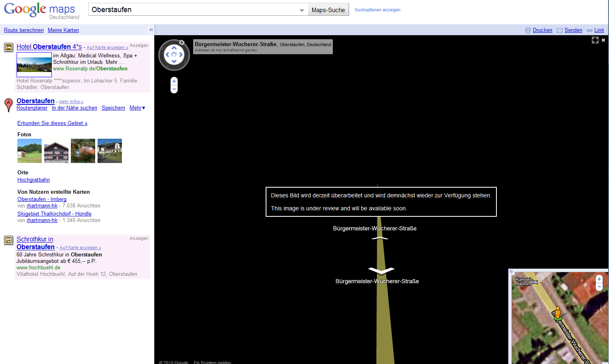Rotate Street View left with compass arrow

pos(167,55)
